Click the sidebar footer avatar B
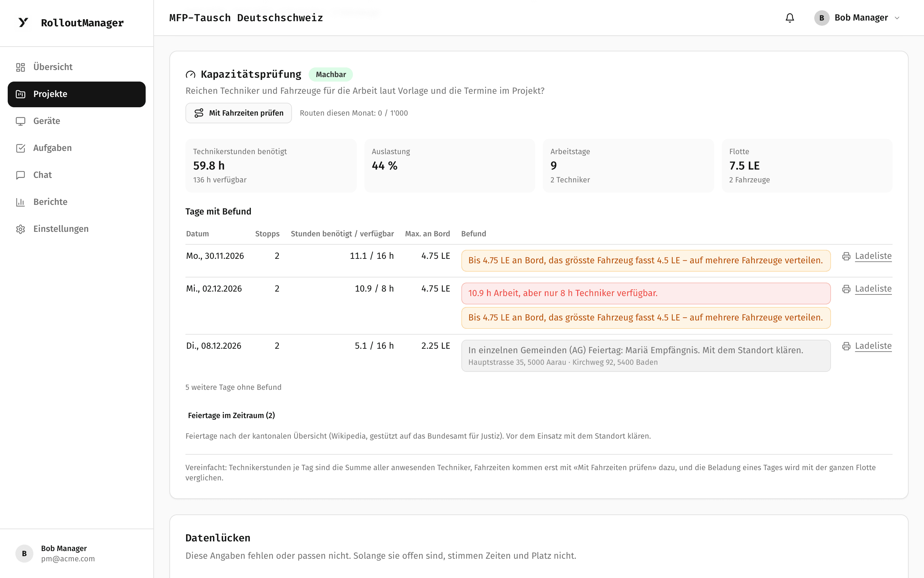The width and height of the screenshot is (924, 578). click(24, 554)
